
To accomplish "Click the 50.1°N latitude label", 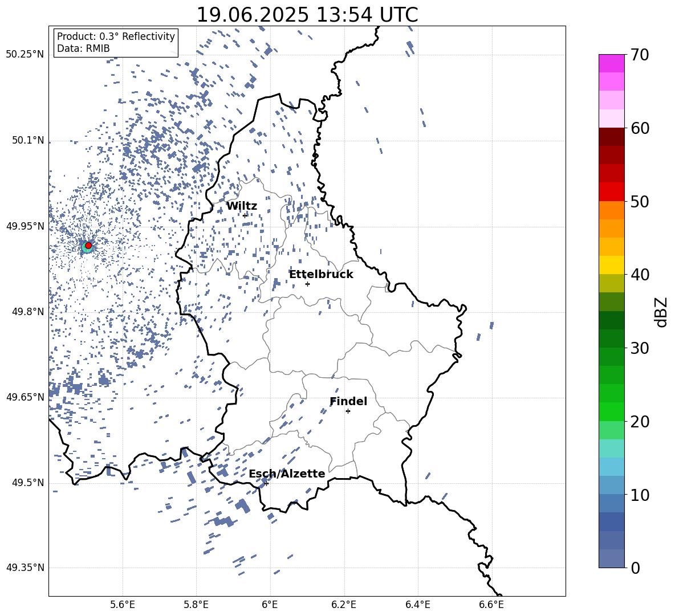I will [x=28, y=141].
